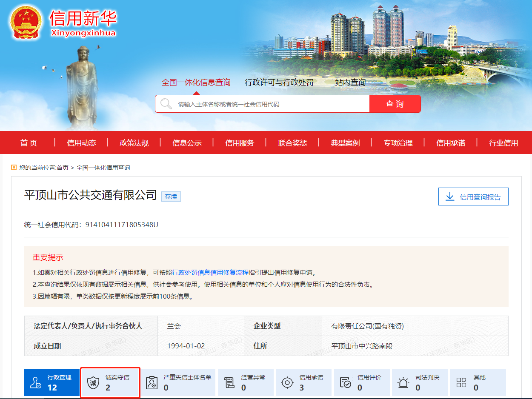Click the establishment date 1994-01-02

[186, 346]
